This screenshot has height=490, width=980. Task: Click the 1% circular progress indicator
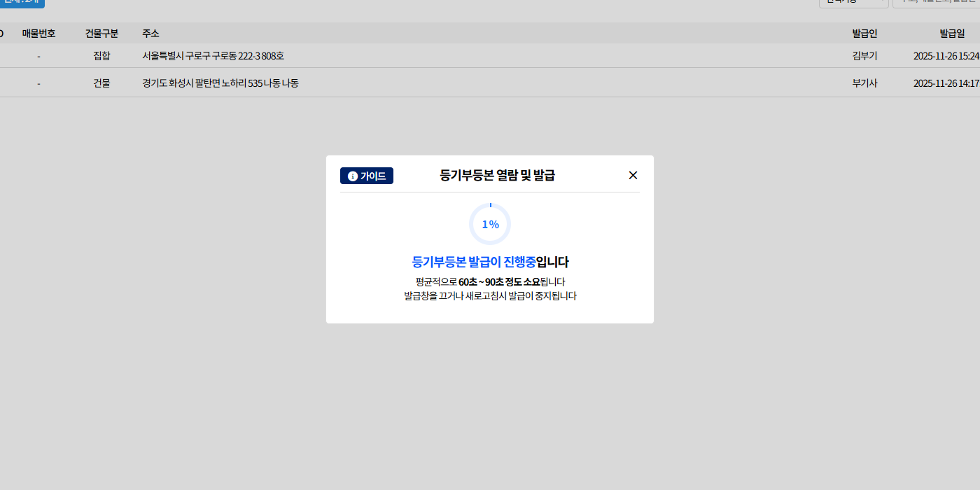pyautogui.click(x=490, y=225)
